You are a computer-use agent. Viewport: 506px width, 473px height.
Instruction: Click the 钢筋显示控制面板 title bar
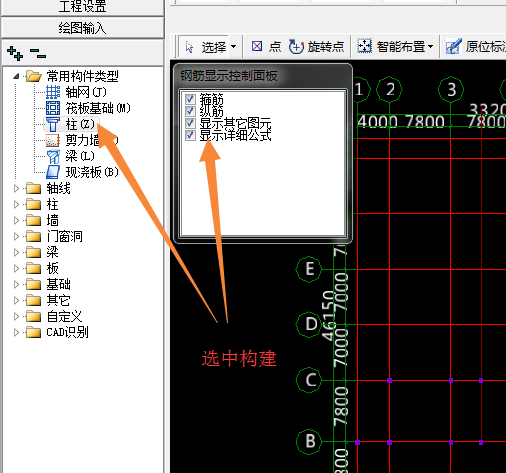(263, 76)
